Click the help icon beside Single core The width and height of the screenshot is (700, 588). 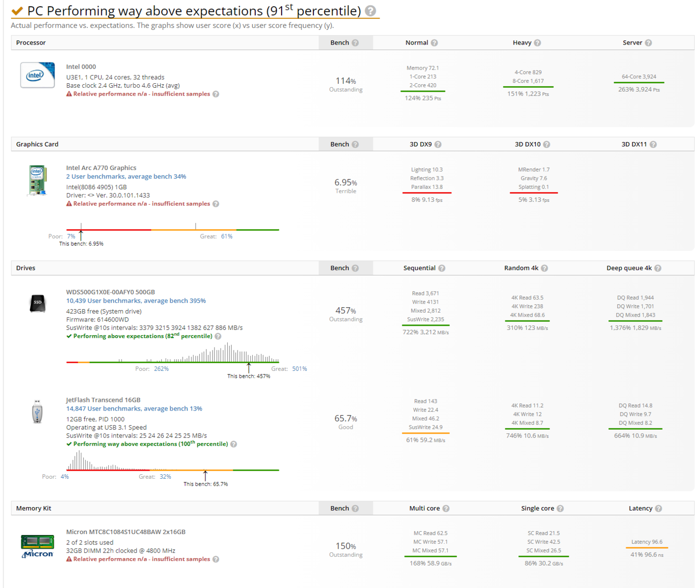pyautogui.click(x=560, y=508)
